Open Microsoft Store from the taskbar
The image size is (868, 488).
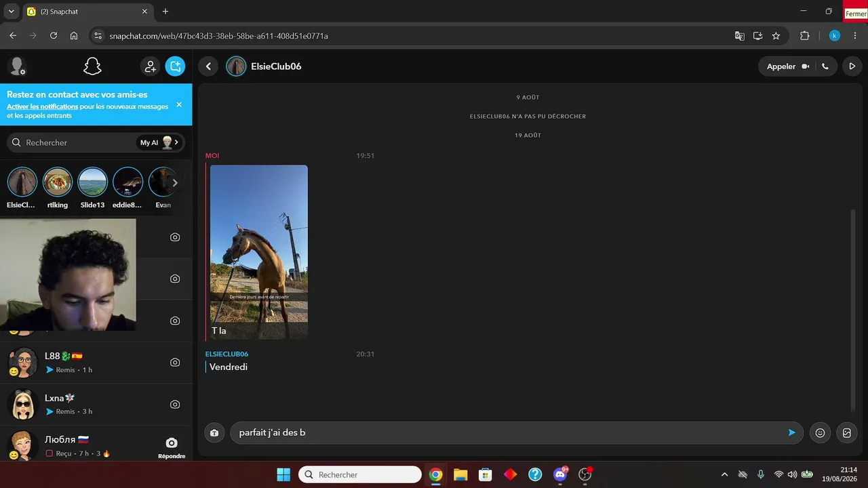[485, 474]
